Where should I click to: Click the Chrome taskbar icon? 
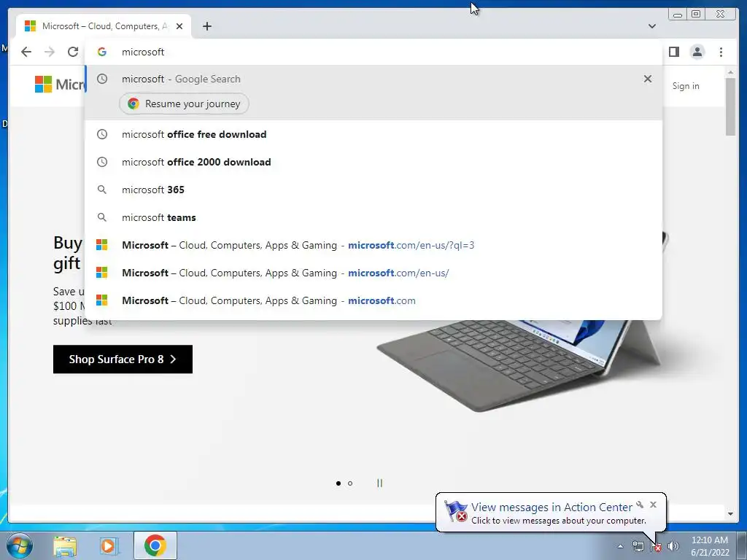(155, 545)
